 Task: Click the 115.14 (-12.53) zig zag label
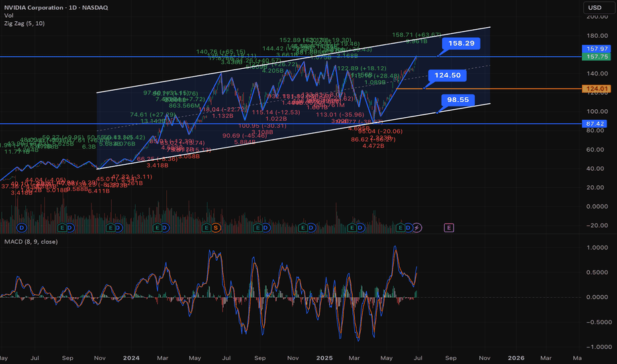point(276,113)
